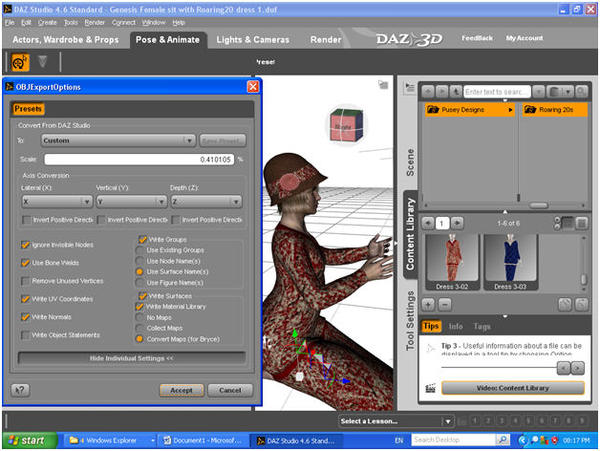Open the pane options menu icon beside Scene tab

tap(409, 88)
